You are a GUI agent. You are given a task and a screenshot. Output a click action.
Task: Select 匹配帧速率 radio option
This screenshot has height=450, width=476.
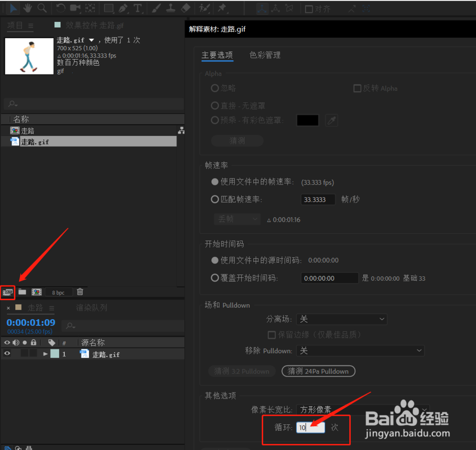tap(215, 199)
